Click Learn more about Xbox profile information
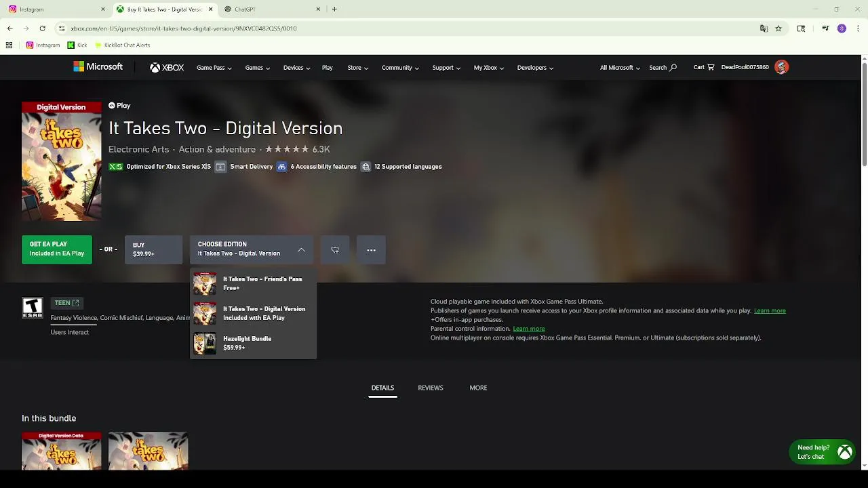Viewport: 868px width, 488px height. [770, 310]
